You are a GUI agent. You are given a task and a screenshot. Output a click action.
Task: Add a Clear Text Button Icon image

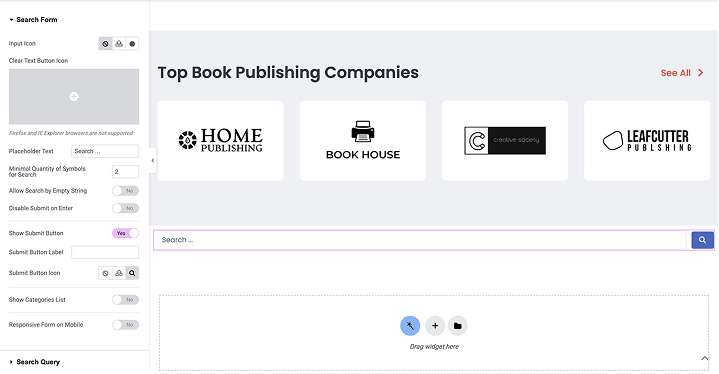coord(74,97)
